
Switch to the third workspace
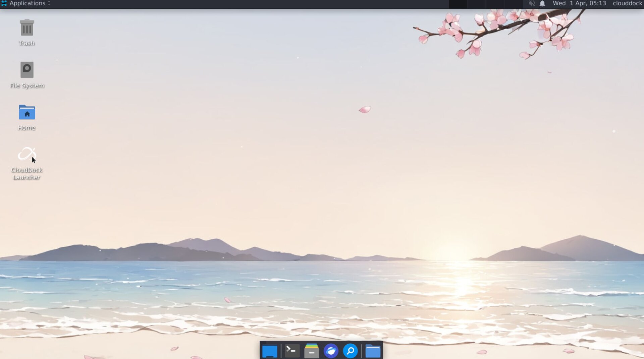495,4
